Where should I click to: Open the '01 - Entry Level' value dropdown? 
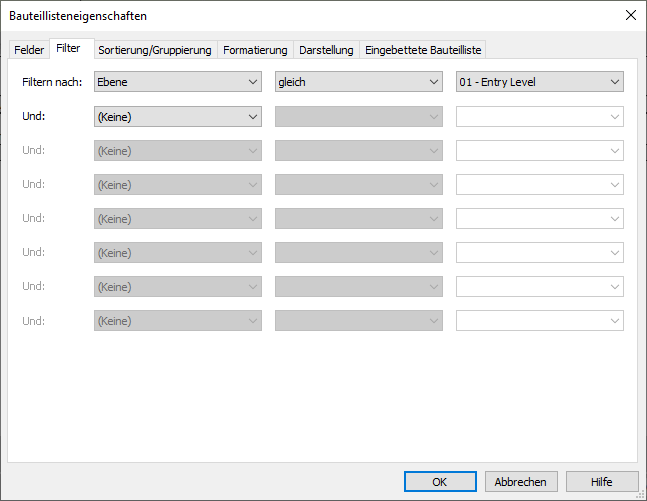tap(540, 82)
